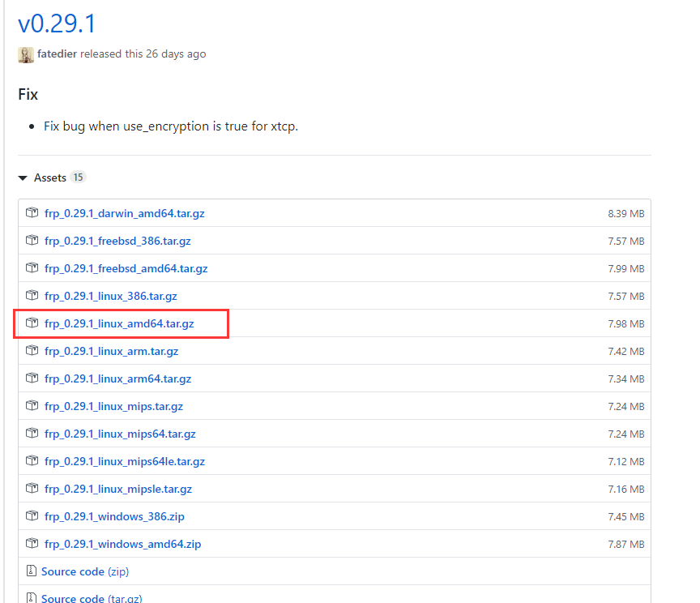Click the 7.45 MB size text

click(626, 517)
